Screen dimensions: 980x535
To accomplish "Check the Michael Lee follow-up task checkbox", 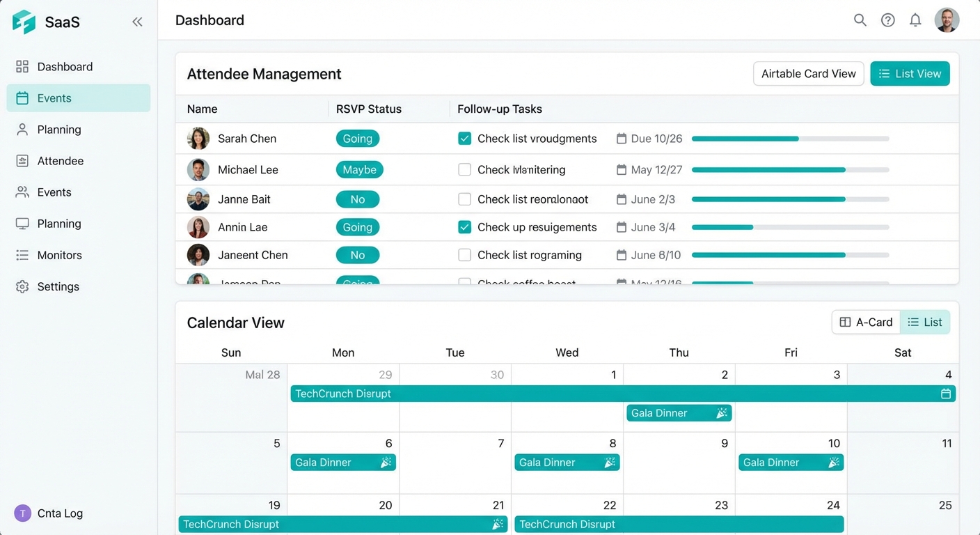I will (464, 169).
